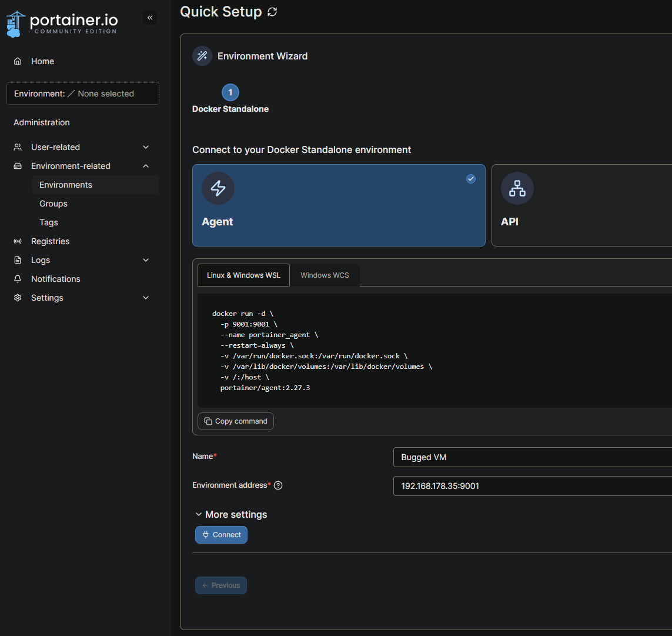This screenshot has width=672, height=636.
Task: Click the '-v /:/host' command line
Action: click(245, 377)
